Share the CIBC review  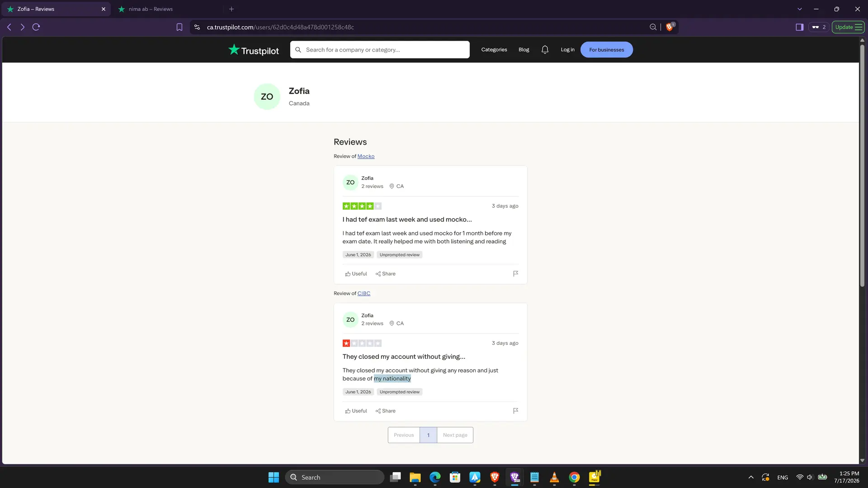(x=385, y=411)
